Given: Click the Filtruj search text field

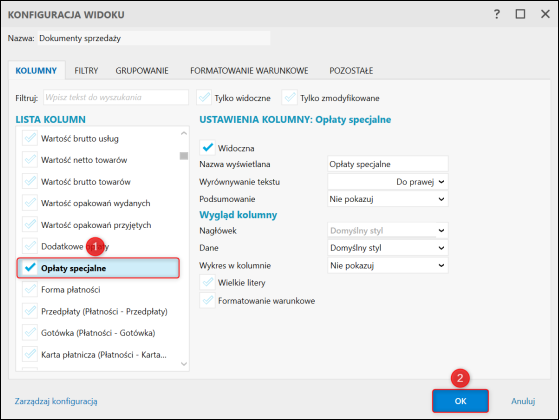Looking at the screenshot, I should (116, 97).
